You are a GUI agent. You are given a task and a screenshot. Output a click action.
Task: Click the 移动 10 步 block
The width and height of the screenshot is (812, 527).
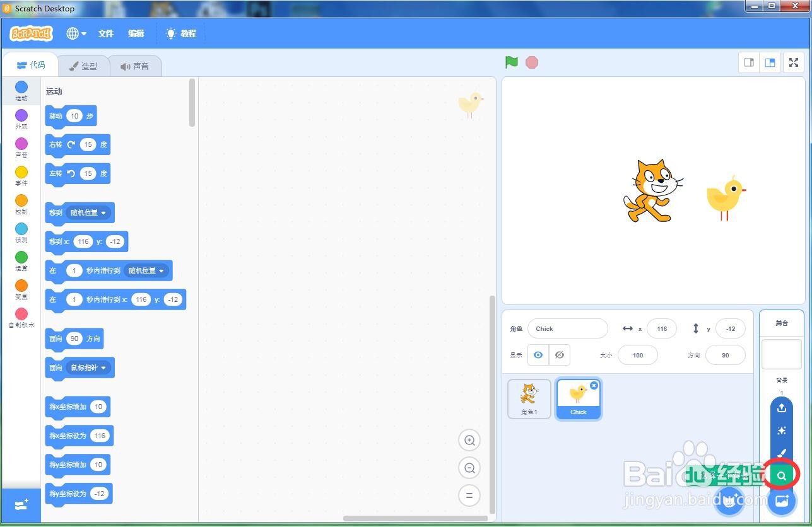click(x=71, y=116)
